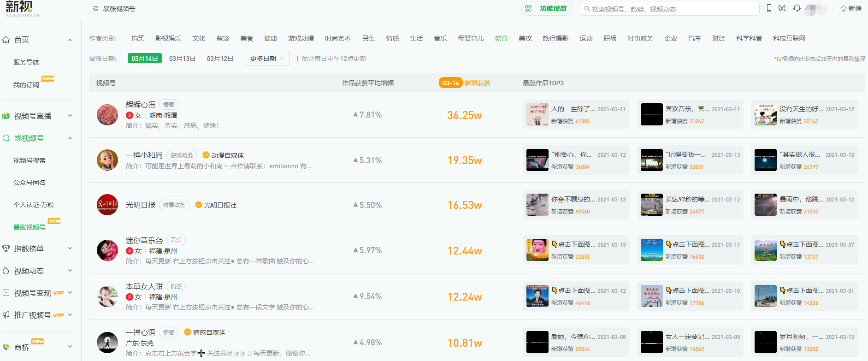
Task: Click the 视频号直播 sidebar icon
Action: (6, 116)
